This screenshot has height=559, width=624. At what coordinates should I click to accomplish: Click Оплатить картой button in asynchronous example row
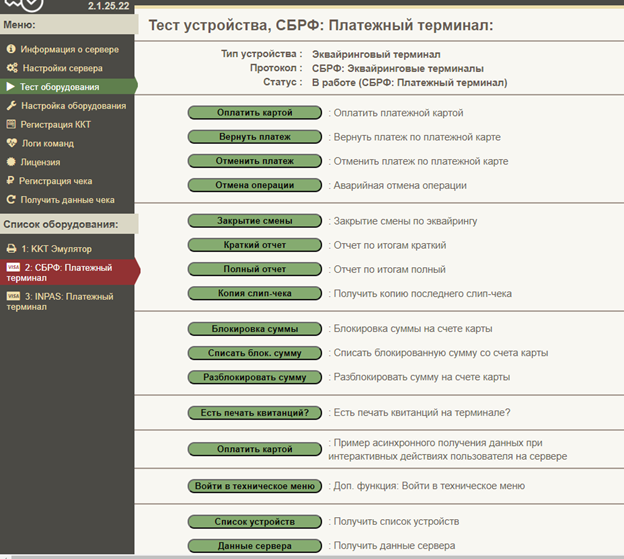(x=255, y=449)
